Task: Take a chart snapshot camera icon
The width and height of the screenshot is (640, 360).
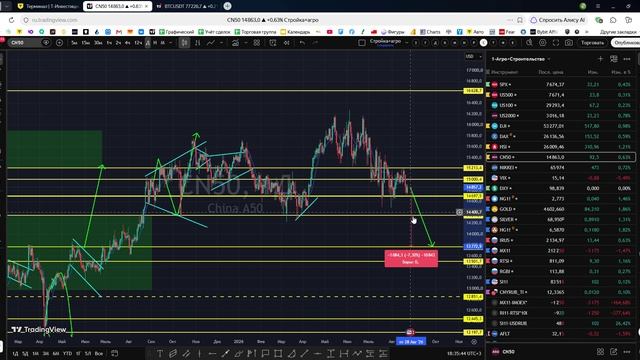Action: coord(569,43)
